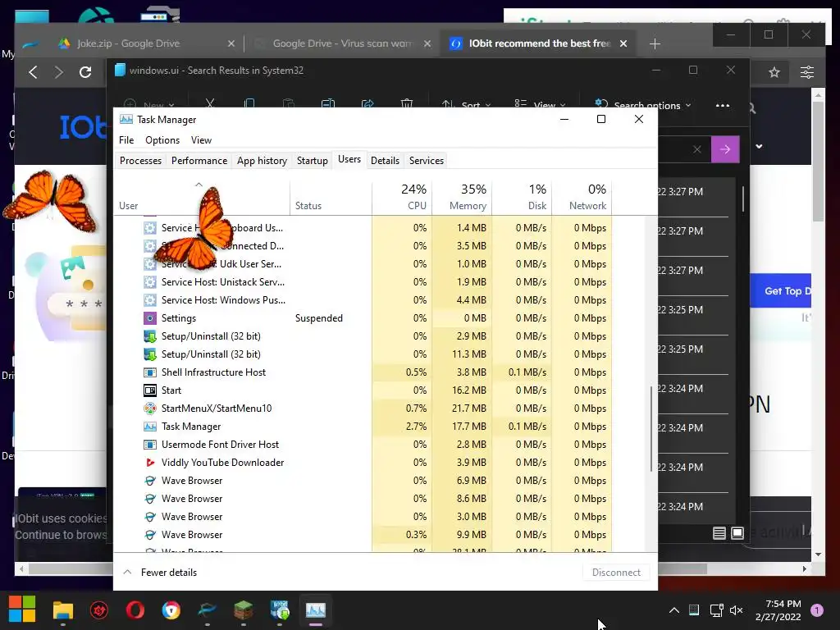
Task: Open Opera browser from the taskbar
Action: pos(135,610)
